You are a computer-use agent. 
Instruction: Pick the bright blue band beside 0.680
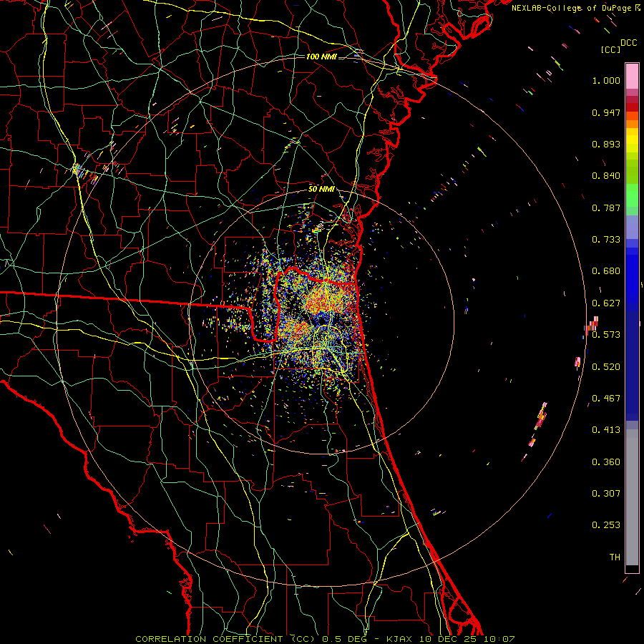tap(632, 275)
